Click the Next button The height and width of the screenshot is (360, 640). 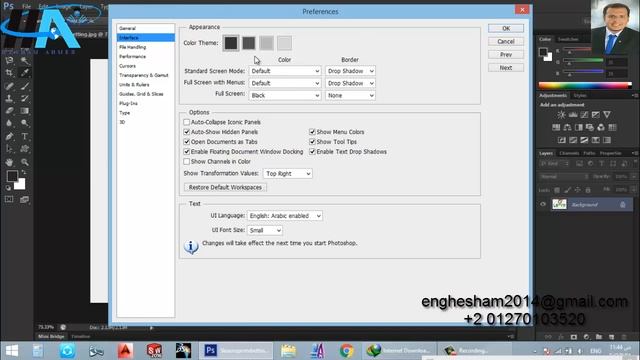pyautogui.click(x=506, y=68)
